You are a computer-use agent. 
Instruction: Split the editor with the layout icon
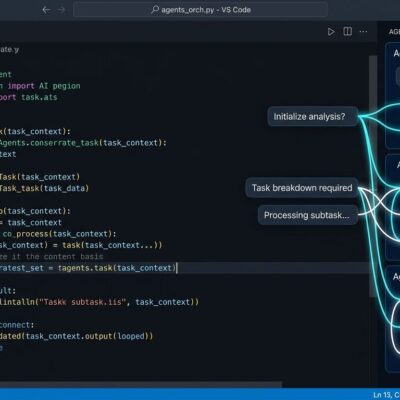pyautogui.click(x=347, y=32)
